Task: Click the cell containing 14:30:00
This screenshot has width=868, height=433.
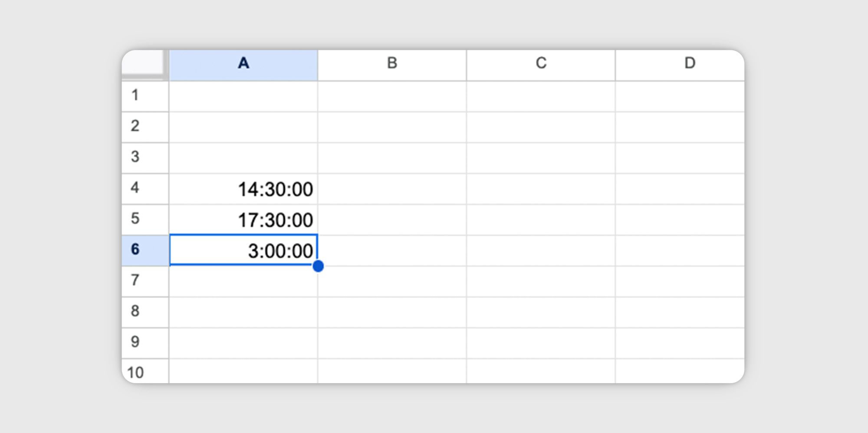Action: 243,188
